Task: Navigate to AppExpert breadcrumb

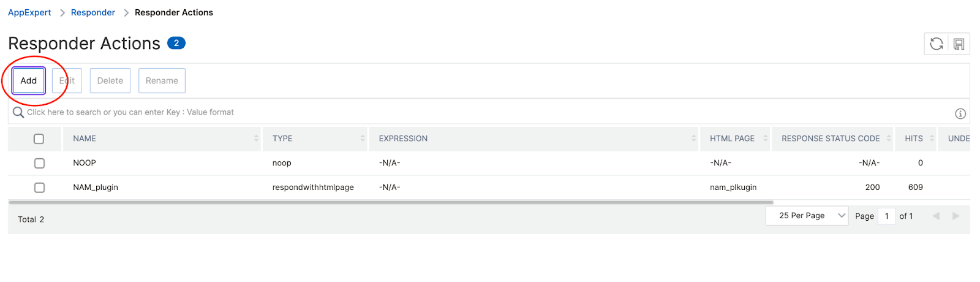Action: point(29,12)
